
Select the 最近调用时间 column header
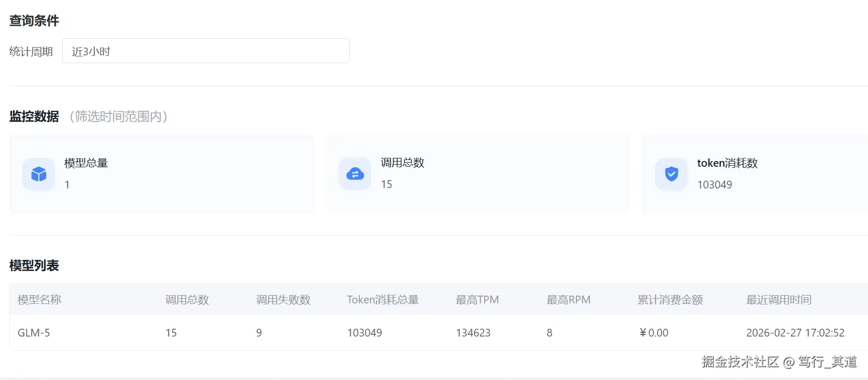click(778, 300)
